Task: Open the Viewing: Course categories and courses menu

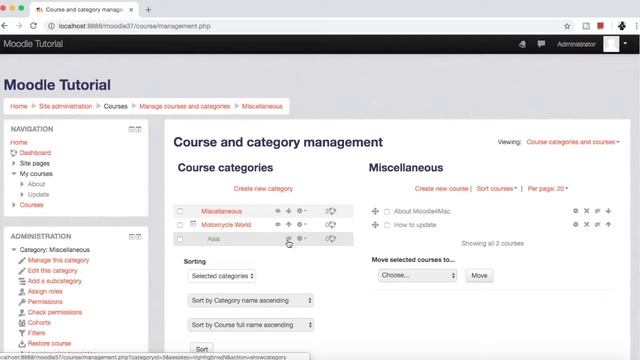Action: coord(573,142)
